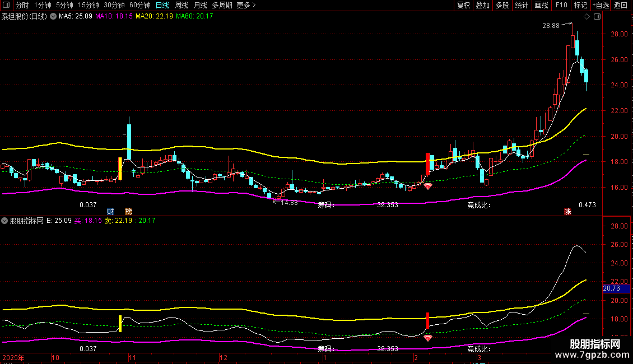Click the 榜 ranking badge below the chart
Viewport: 633px width, 364px height.
(x=128, y=211)
